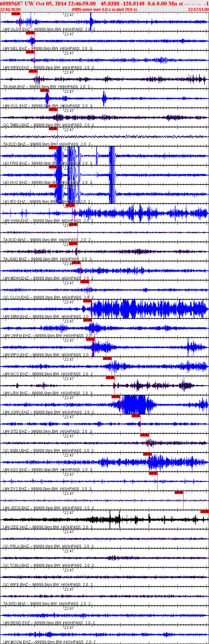Screen dimensions: 209x644
Task: Click the start time label 22:46:38.00
Action: 11,9
